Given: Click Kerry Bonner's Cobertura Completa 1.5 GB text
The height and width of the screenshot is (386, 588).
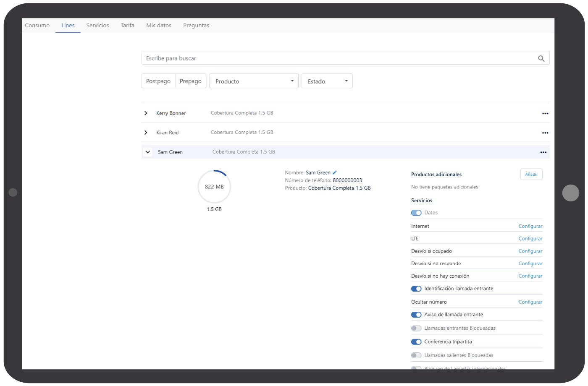Looking at the screenshot, I should click(242, 113).
